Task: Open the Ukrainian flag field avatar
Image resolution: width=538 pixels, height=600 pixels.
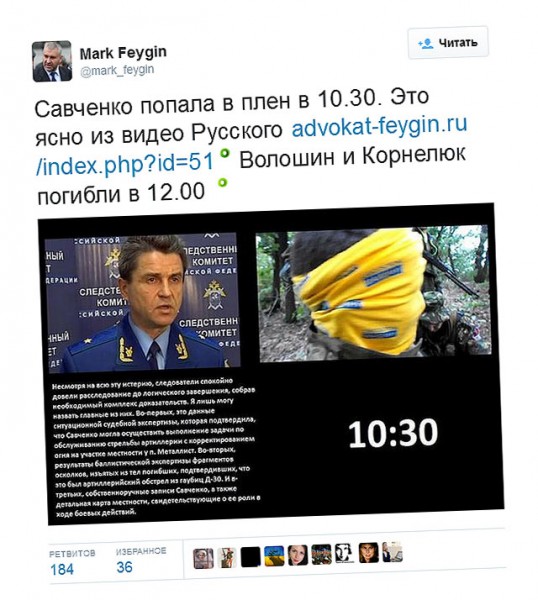Action: [274, 556]
